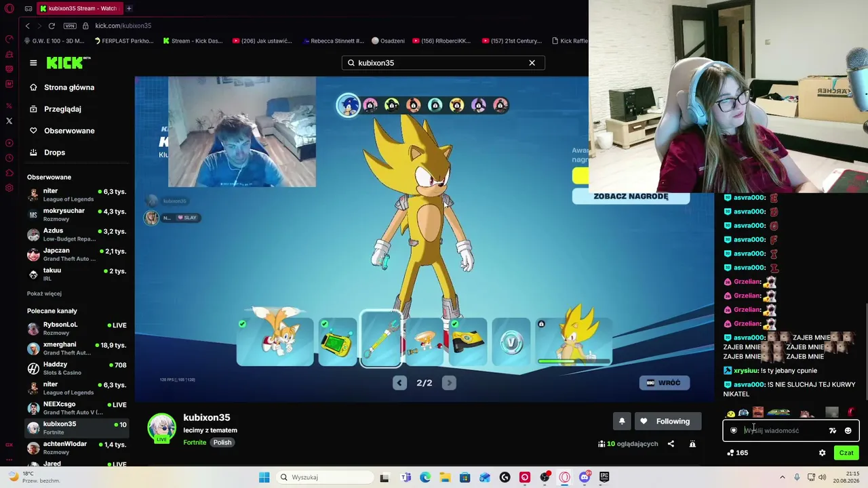Image resolution: width=868 pixels, height=488 pixels.
Task: Click the Opera logo menu button
Action: (x=9, y=9)
